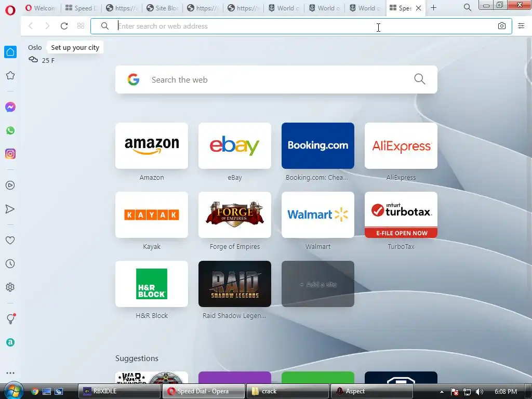This screenshot has width=532, height=399.
Task: Open a new tab with plus button
Action: pos(433,8)
